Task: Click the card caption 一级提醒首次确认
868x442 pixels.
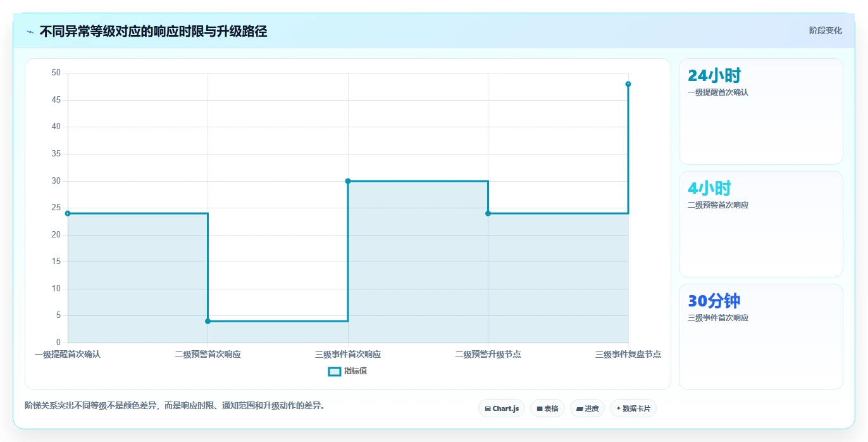Action: (718, 92)
